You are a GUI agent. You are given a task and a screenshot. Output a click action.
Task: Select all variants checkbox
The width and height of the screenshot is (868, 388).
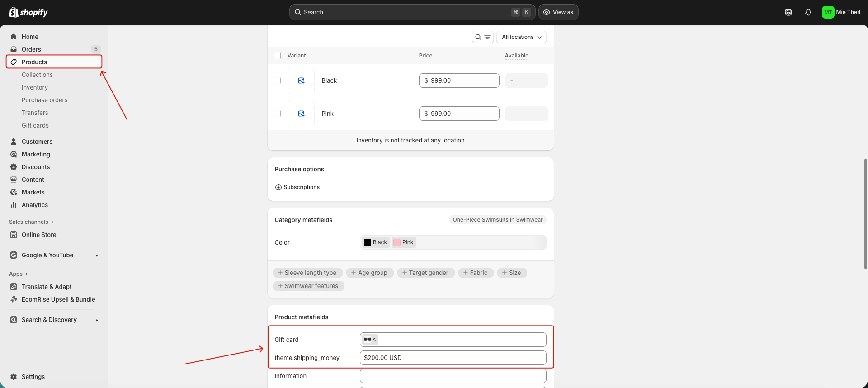tap(277, 56)
